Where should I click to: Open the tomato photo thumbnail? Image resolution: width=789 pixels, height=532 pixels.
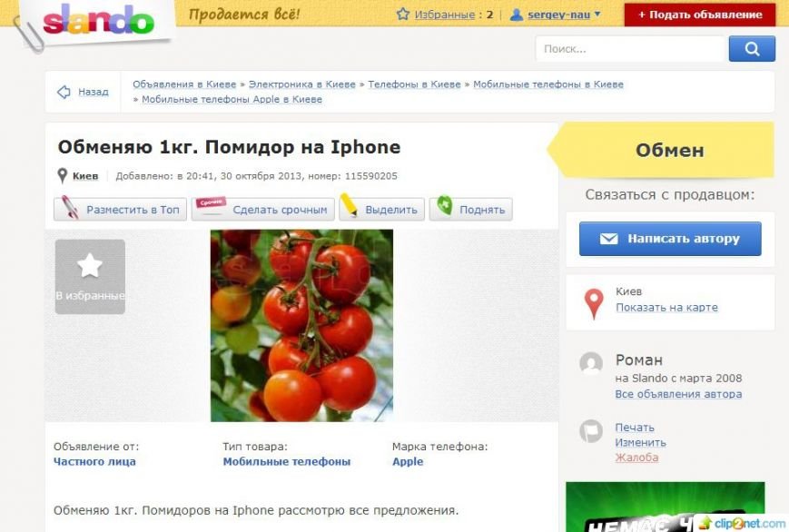tap(302, 326)
